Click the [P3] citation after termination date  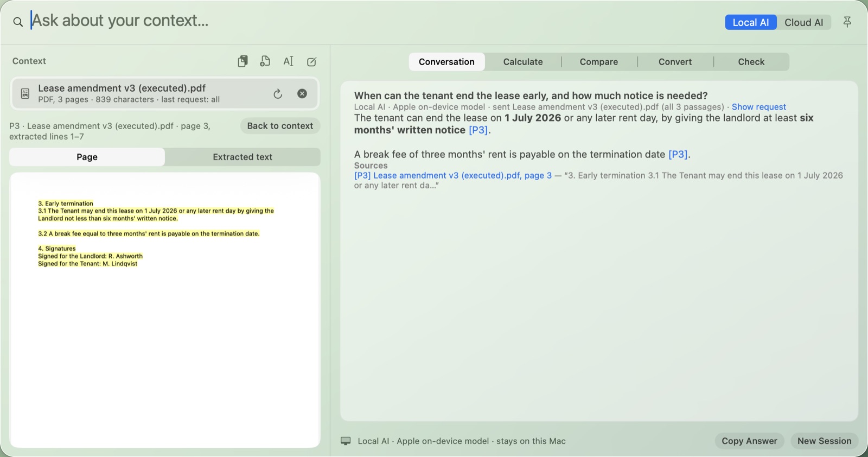pos(678,155)
